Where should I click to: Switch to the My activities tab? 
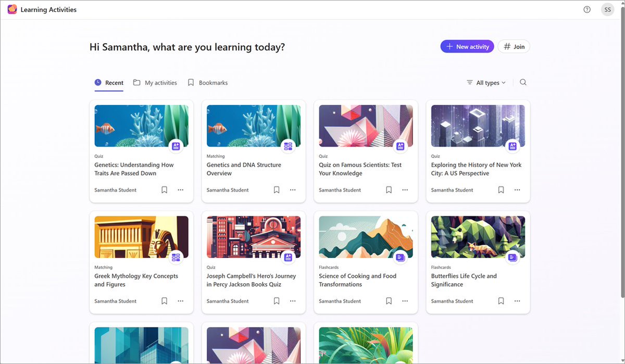coord(155,83)
